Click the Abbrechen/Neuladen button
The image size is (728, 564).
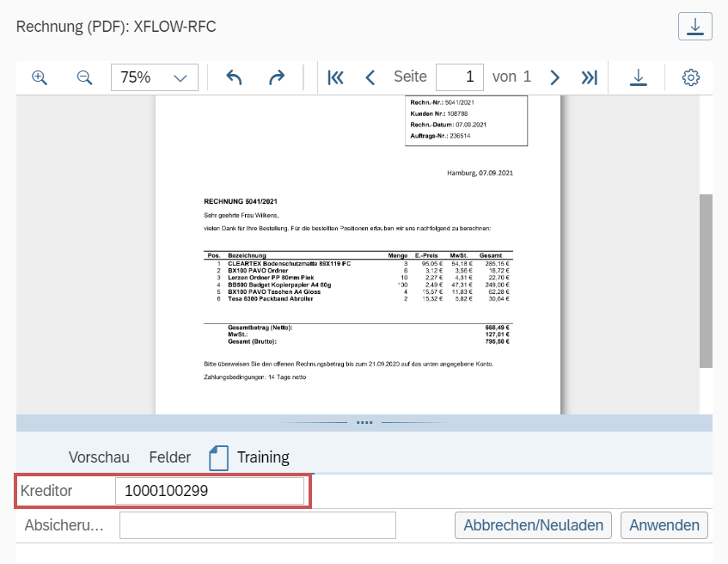point(532,524)
